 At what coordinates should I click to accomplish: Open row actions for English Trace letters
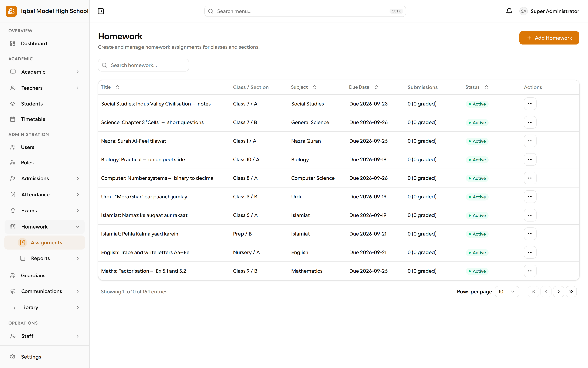530,252
